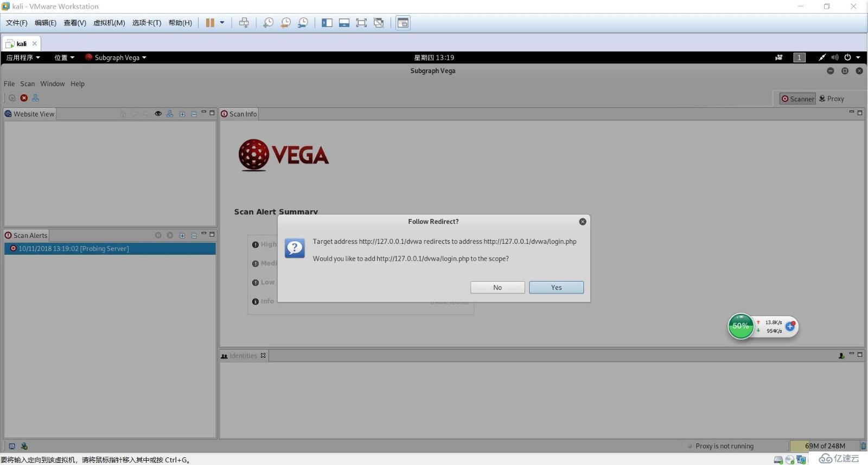Open Vega's File menu
This screenshot has width=868, height=465.
pyautogui.click(x=9, y=84)
